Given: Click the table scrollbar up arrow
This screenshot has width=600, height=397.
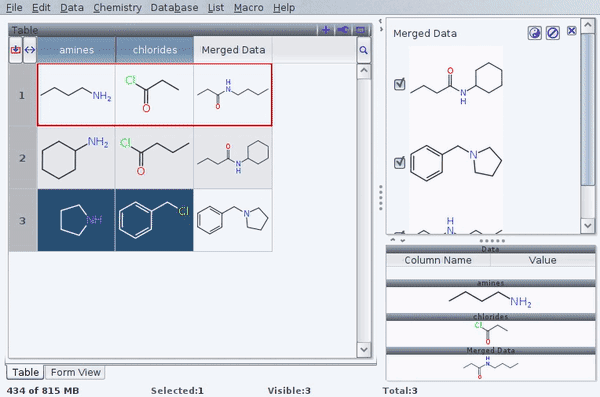Looking at the screenshot, I should click(364, 71).
